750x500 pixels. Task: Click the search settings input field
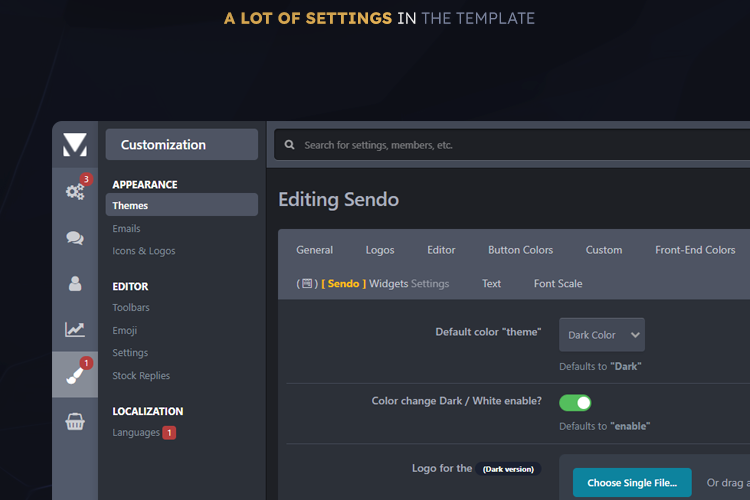pyautogui.click(x=500, y=145)
